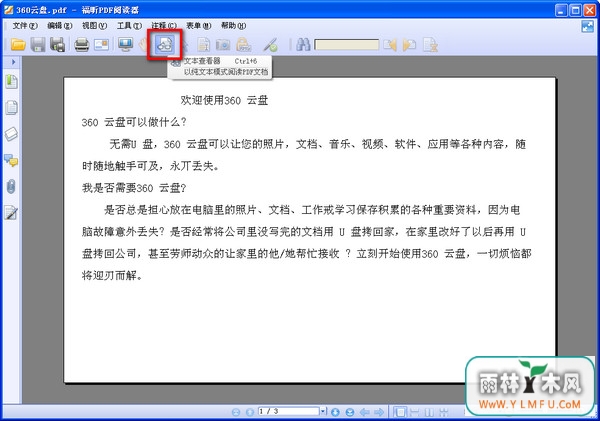
Task: Open the Bookmarks side panel
Action: (x=11, y=82)
